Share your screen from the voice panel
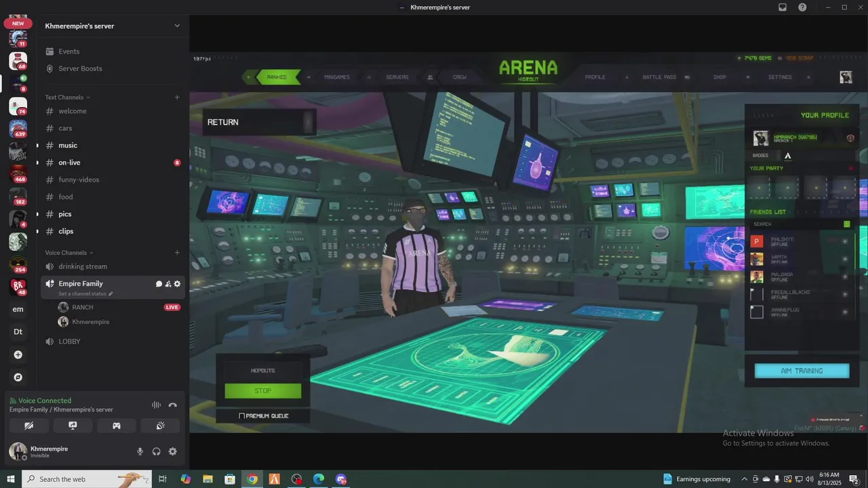868x488 pixels. click(x=73, y=426)
